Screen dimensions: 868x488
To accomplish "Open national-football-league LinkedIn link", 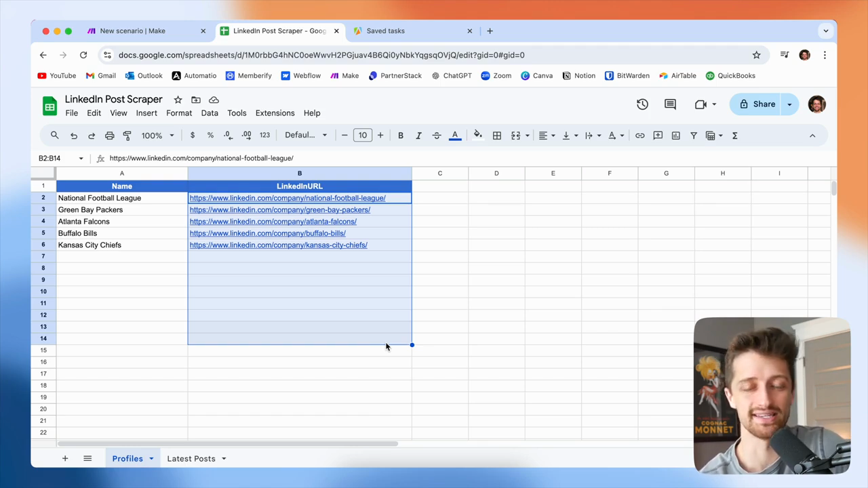I will 288,198.
